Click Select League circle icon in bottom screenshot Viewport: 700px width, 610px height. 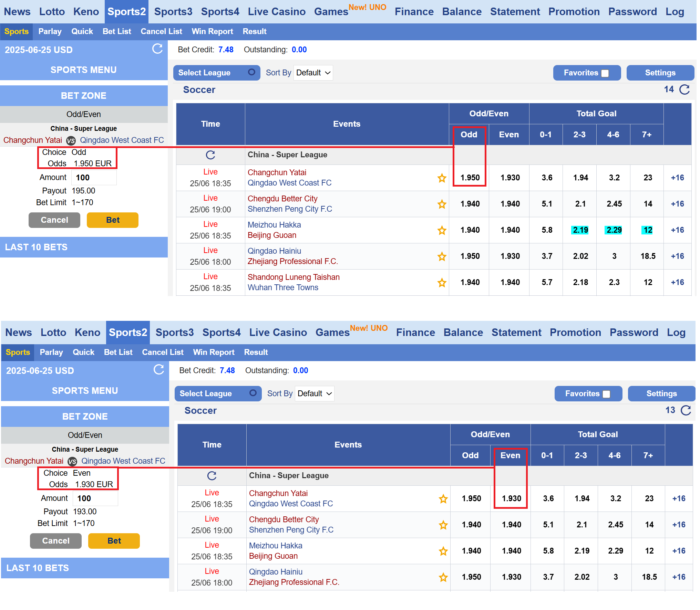point(253,393)
